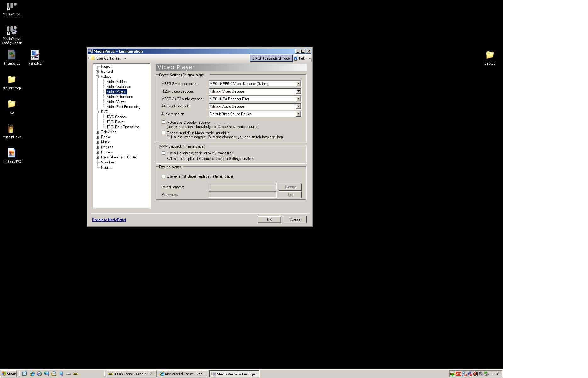Expand the Television tree node

point(98,132)
